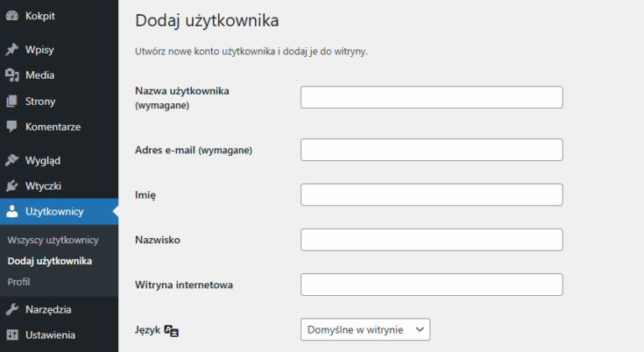Click the Komentarze speech bubble icon
The image size is (644, 352).
pyautogui.click(x=12, y=127)
